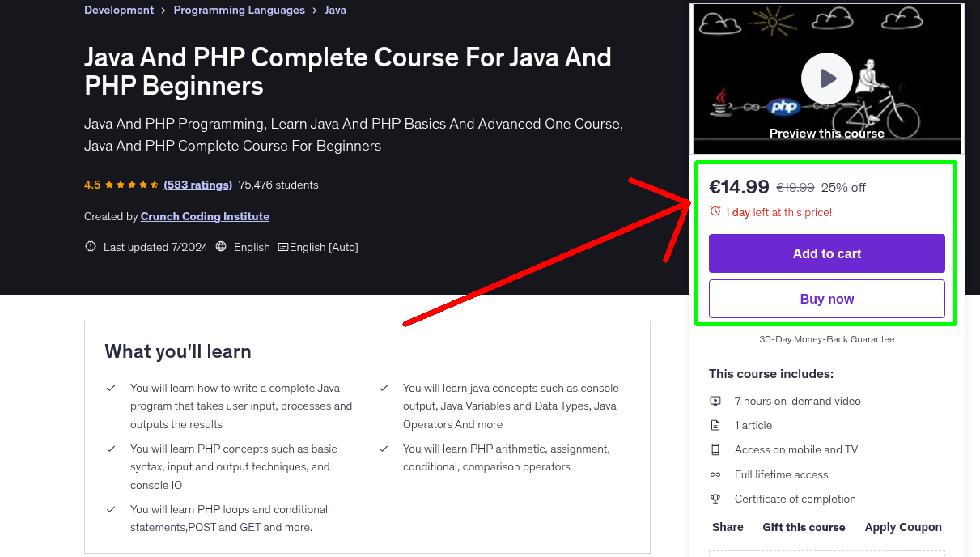Image resolution: width=980 pixels, height=557 pixels.
Task: Click the play button on the course preview
Action: (x=826, y=78)
